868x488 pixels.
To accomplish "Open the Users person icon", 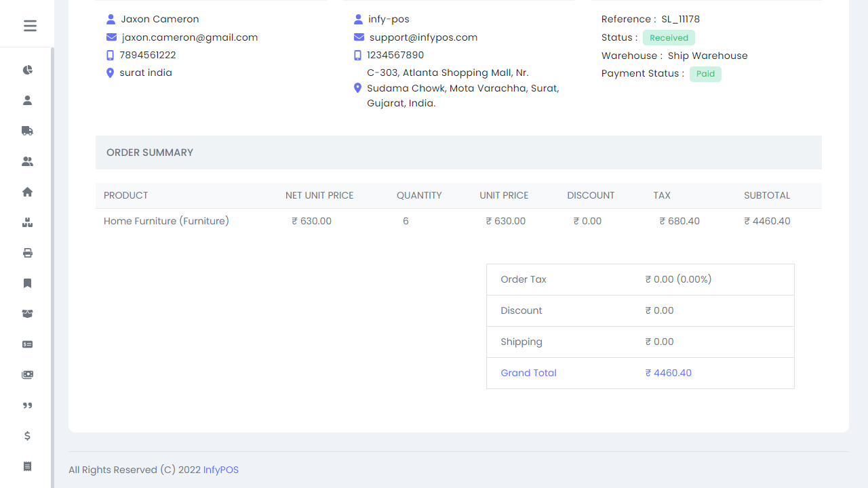I will (x=27, y=100).
